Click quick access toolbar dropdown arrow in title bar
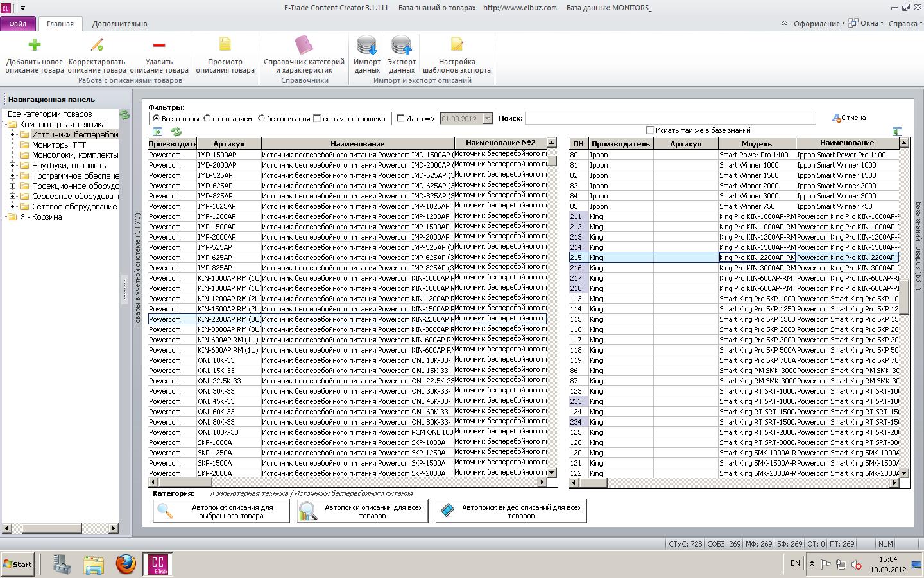 pos(22,8)
